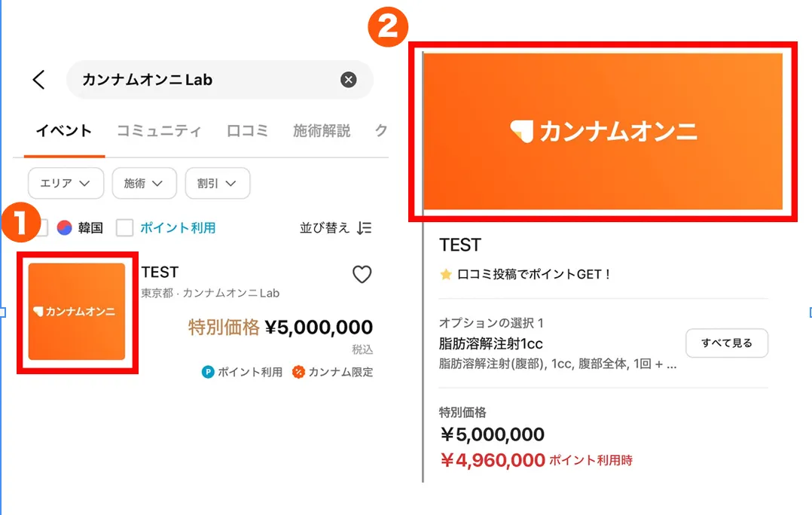Click the blue point usage badge icon
The height and width of the screenshot is (515, 812).
tap(208, 372)
